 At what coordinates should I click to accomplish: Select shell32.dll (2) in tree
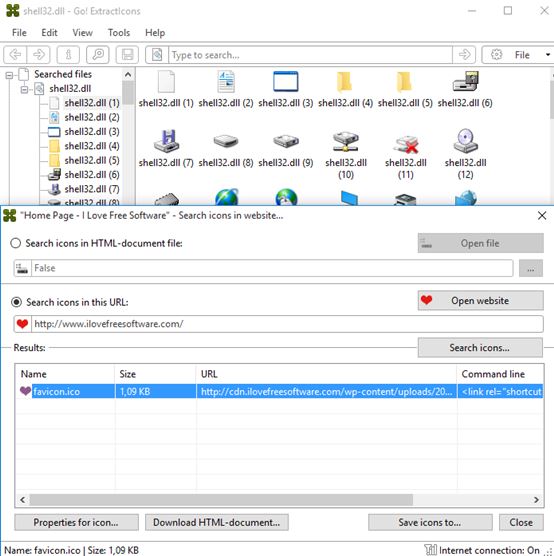pyautogui.click(x=92, y=117)
